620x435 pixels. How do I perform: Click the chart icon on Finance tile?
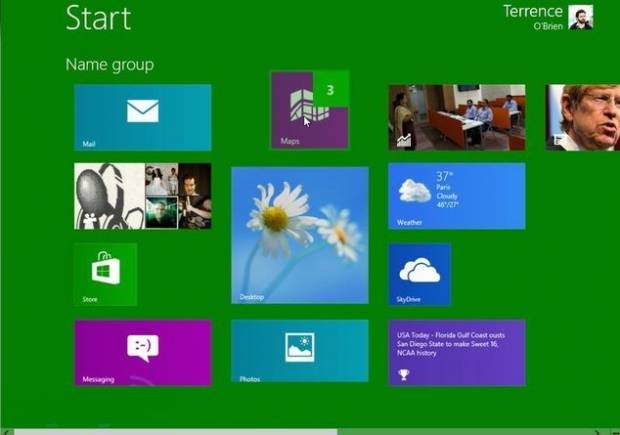pos(404,140)
